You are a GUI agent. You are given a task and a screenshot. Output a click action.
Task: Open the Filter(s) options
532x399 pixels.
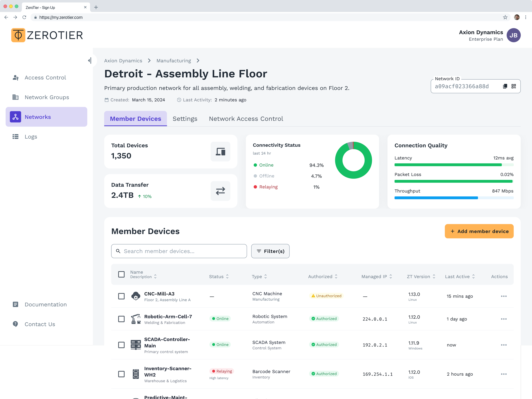tap(270, 251)
